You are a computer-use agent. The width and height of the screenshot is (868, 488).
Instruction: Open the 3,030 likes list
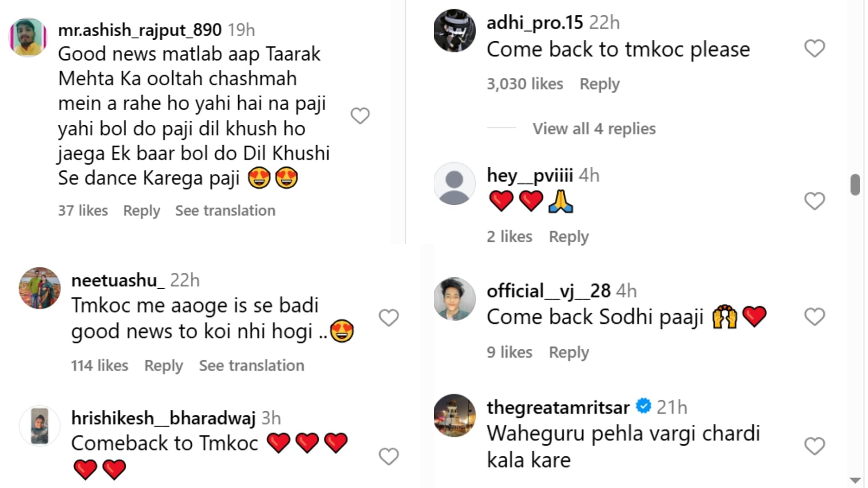click(525, 84)
